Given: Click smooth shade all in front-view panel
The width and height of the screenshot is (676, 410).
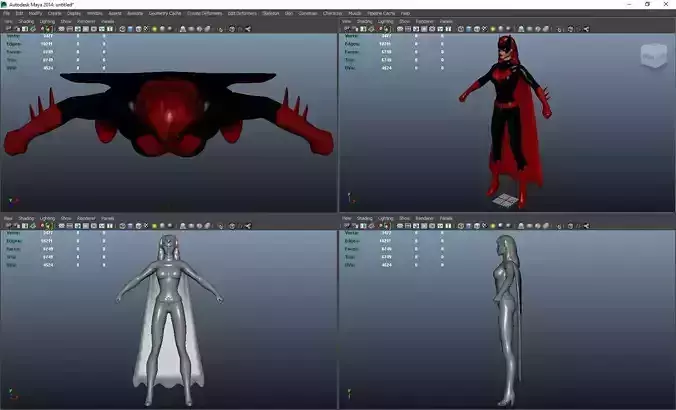Looking at the screenshot, I should pyautogui.click(x=130, y=225).
